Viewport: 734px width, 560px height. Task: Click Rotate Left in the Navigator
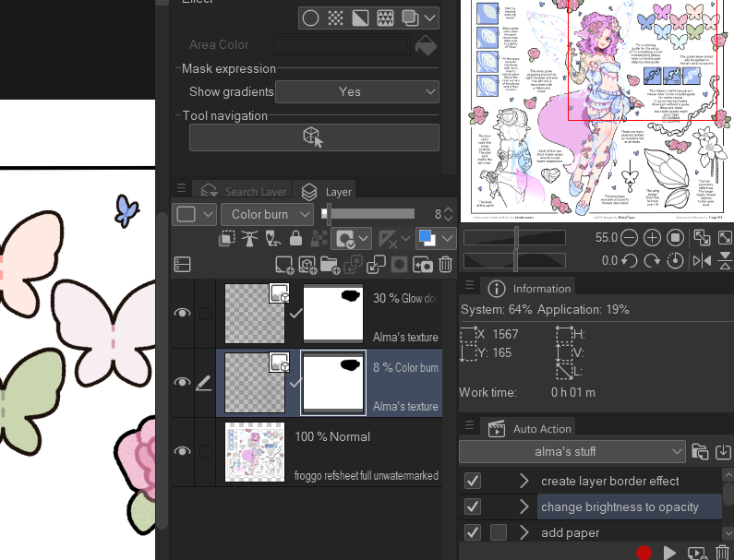tap(629, 260)
